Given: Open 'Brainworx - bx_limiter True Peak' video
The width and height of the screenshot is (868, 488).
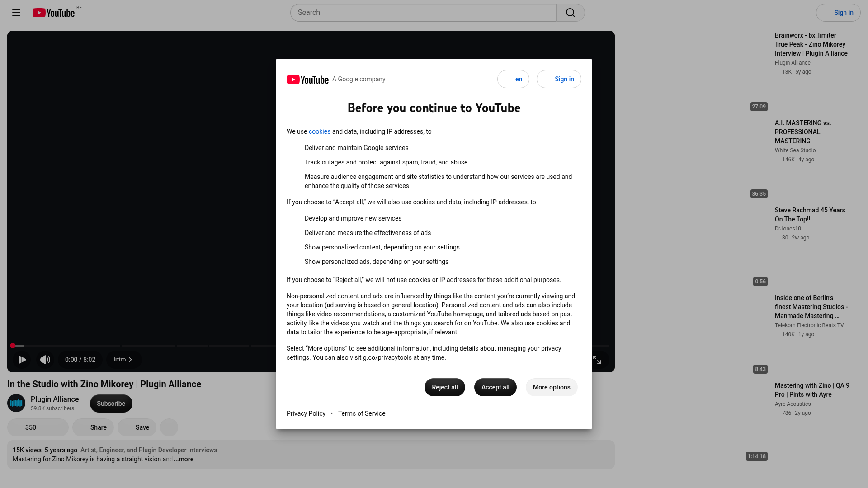Looking at the screenshot, I should tap(811, 44).
